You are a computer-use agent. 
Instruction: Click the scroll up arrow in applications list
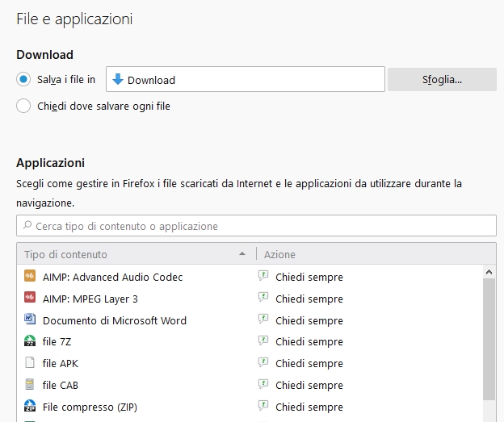tap(489, 272)
